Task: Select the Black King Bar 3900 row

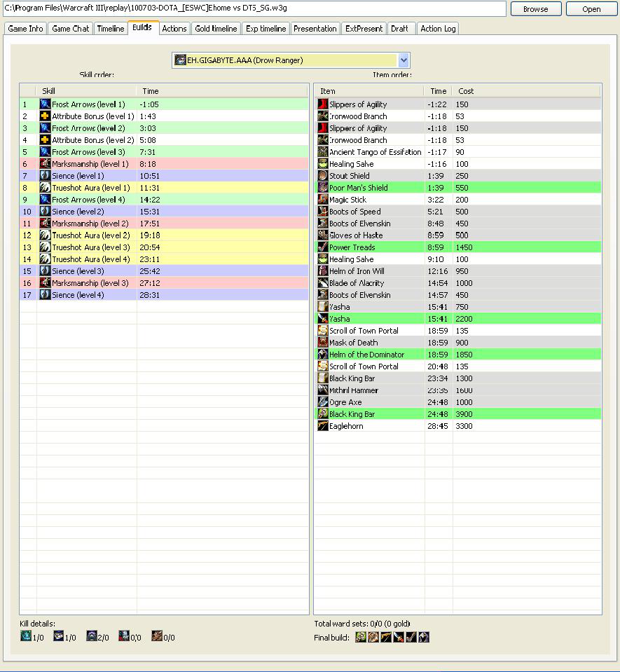Action: (458, 414)
